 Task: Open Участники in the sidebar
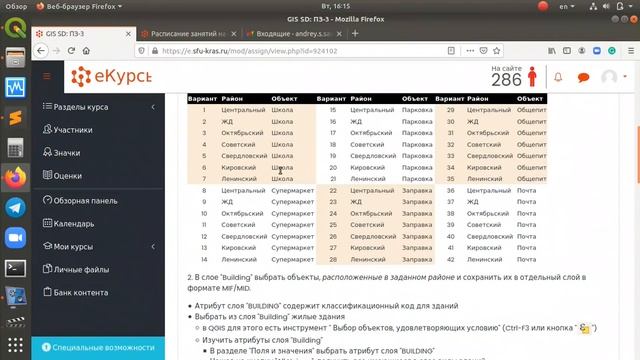[68, 130]
